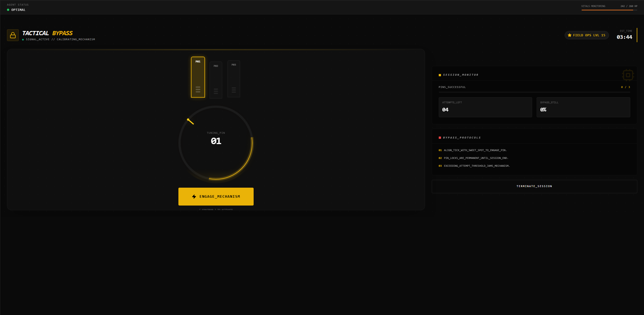Click the ATTEMPTS_LEFT counter box
The width and height of the screenshot is (644, 315).
485,107
